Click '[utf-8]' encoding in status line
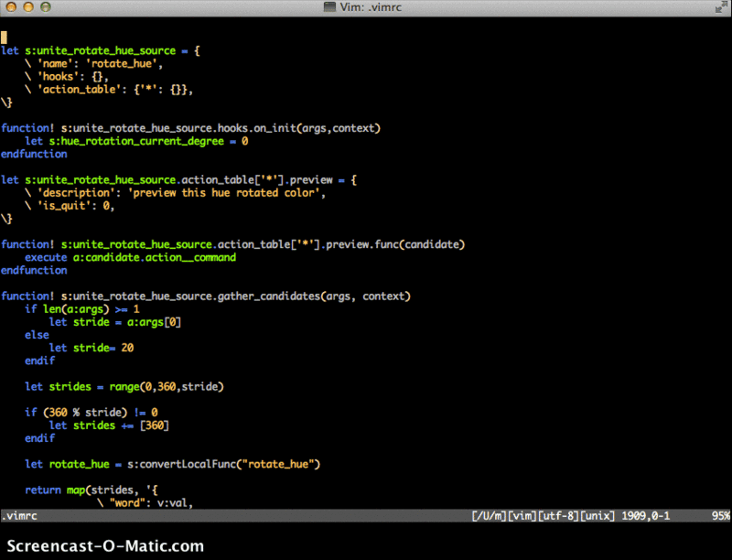 tap(558, 516)
